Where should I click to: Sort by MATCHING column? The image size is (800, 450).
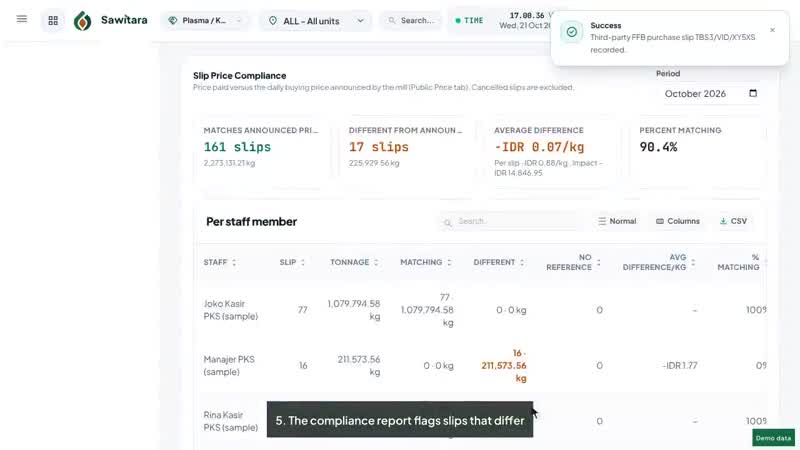[426, 262]
